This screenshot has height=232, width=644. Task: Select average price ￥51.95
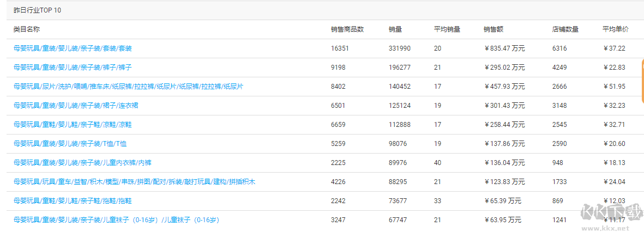[x=614, y=87]
